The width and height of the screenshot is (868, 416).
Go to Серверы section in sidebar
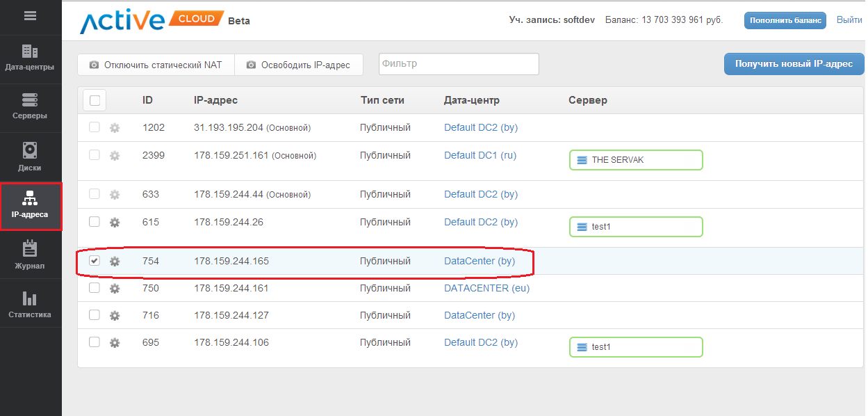click(31, 107)
